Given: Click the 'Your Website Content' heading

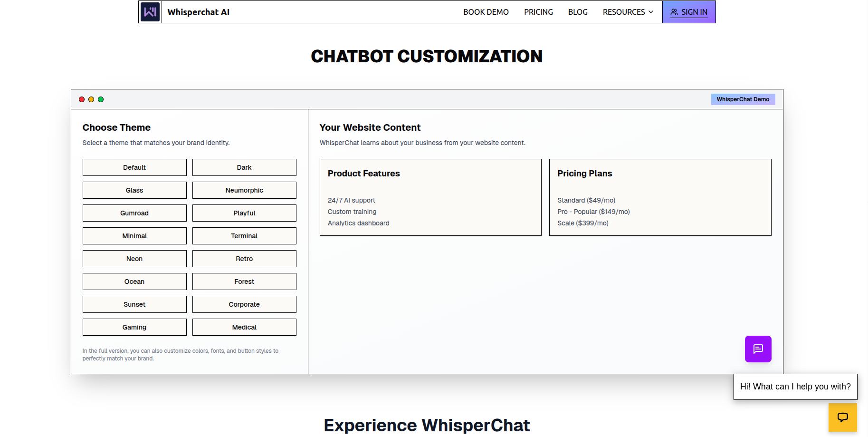Looking at the screenshot, I should [370, 127].
